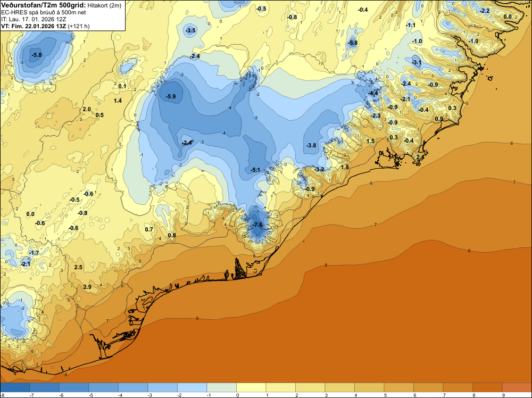The image size is (532, 398).
Task: Click the 0.1 temperature label
Action: pyautogui.click(x=122, y=86)
